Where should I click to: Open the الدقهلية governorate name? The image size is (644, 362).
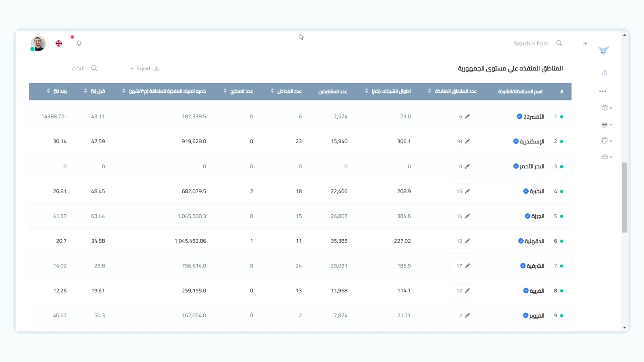(x=535, y=241)
